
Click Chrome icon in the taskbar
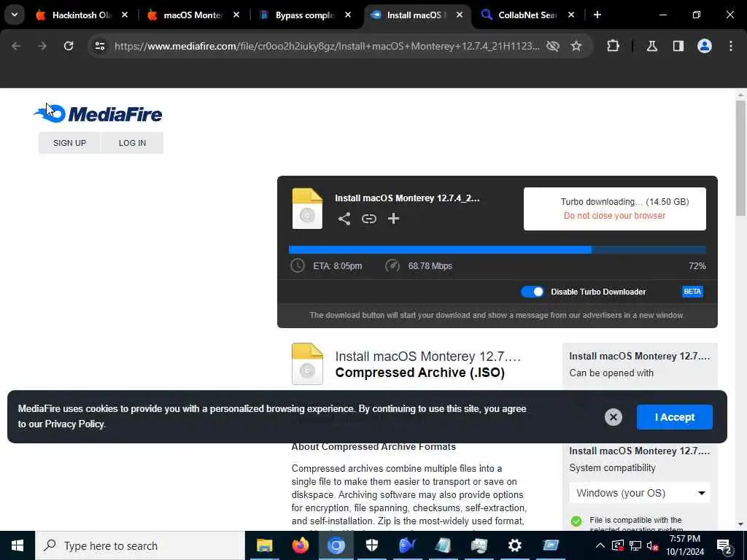(336, 545)
